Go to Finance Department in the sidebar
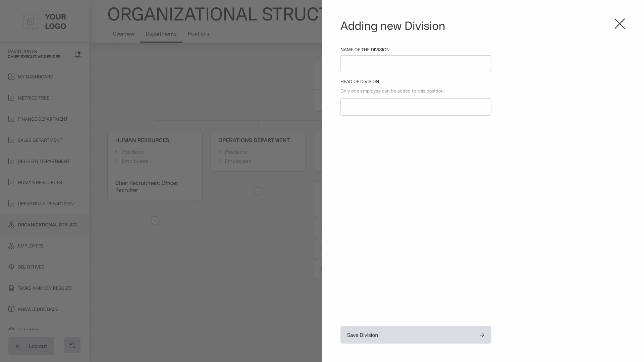 pos(43,119)
